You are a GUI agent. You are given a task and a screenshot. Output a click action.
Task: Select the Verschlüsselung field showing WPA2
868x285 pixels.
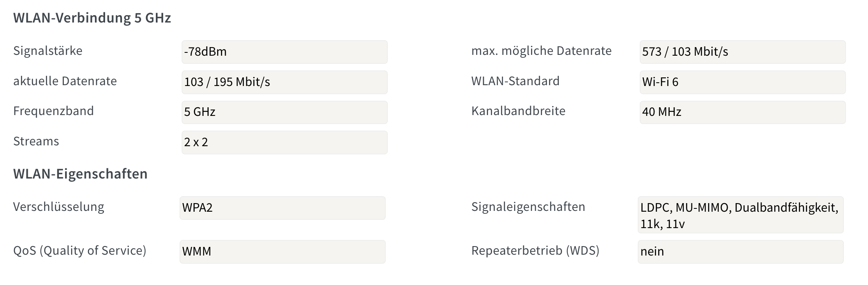[282, 208]
